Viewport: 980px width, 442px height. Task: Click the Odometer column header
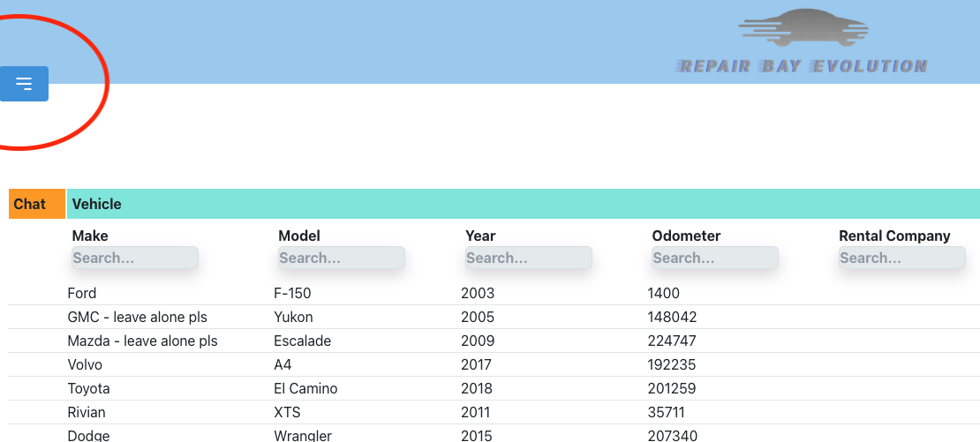(x=686, y=236)
